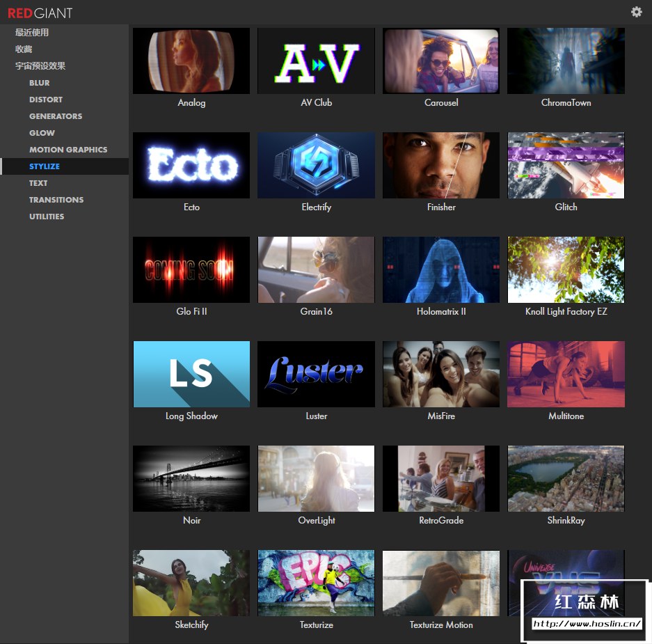Click the Multitone label text
Viewport: 652px width, 644px height.
[566, 416]
